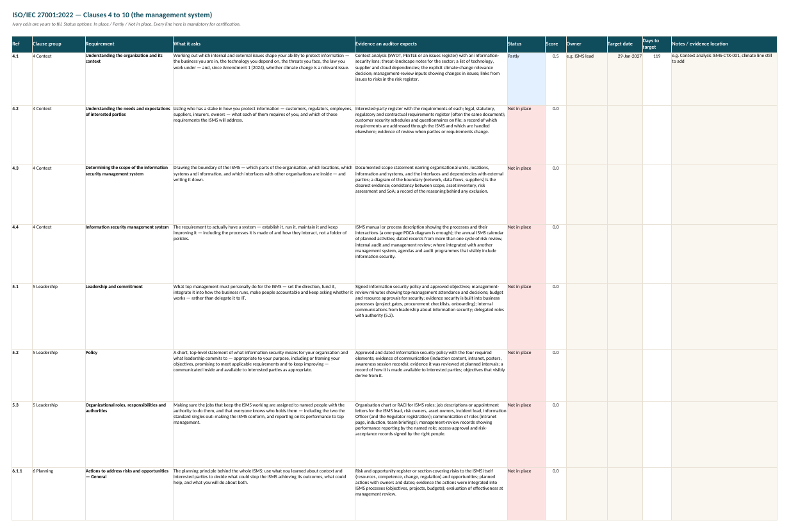Select the 'What it asks' column header
This screenshot has height=532, width=789.
click(264, 44)
